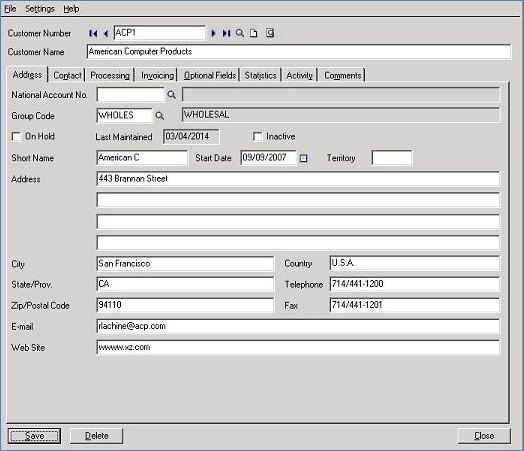Go to next customer record

[214, 33]
